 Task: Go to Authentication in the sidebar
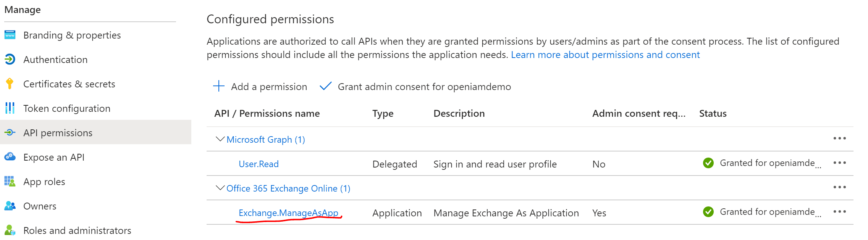(55, 60)
